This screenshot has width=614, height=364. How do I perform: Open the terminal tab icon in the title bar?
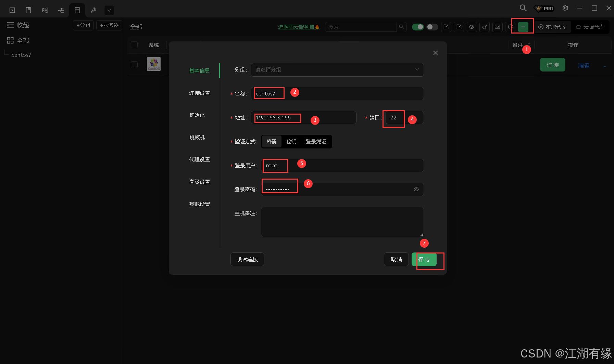[12, 10]
